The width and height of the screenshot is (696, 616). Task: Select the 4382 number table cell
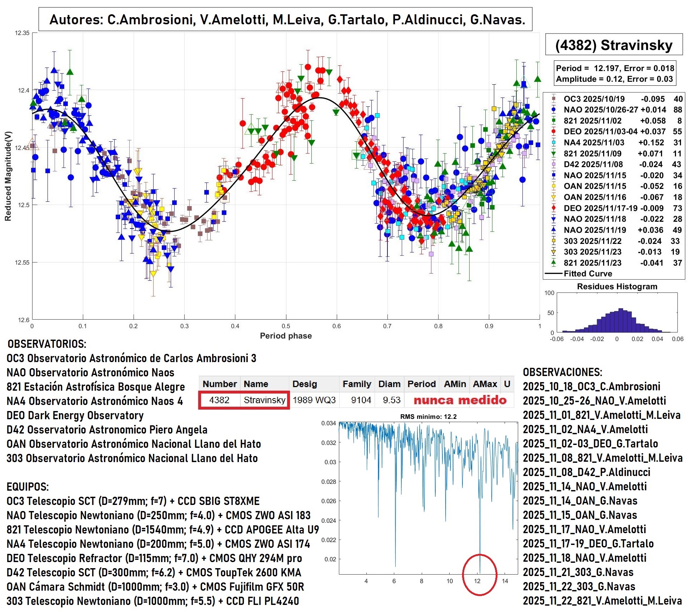point(219,400)
